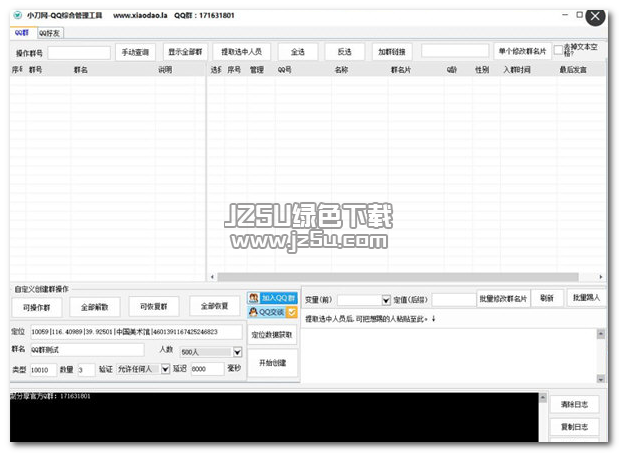The height and width of the screenshot is (453, 619).
Task: Click the QQ交谈 chat badge
Action: pyautogui.click(x=272, y=312)
